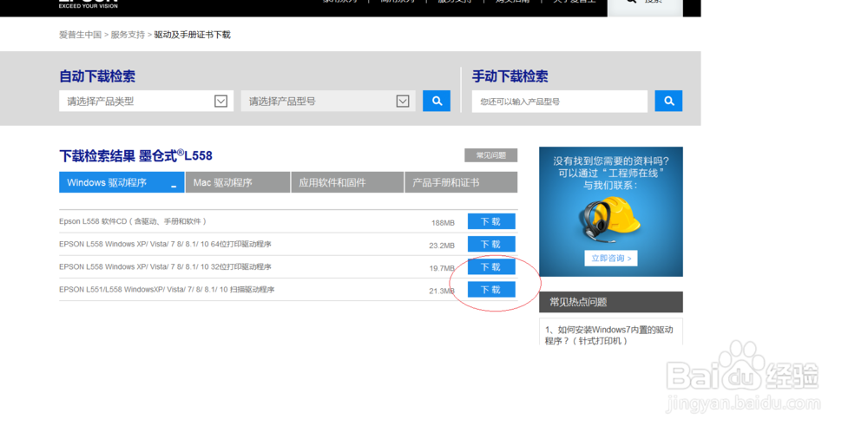Screen dimensions: 868x433
Task: Switch to the 产品手册和证书 tab
Action: pos(461,182)
